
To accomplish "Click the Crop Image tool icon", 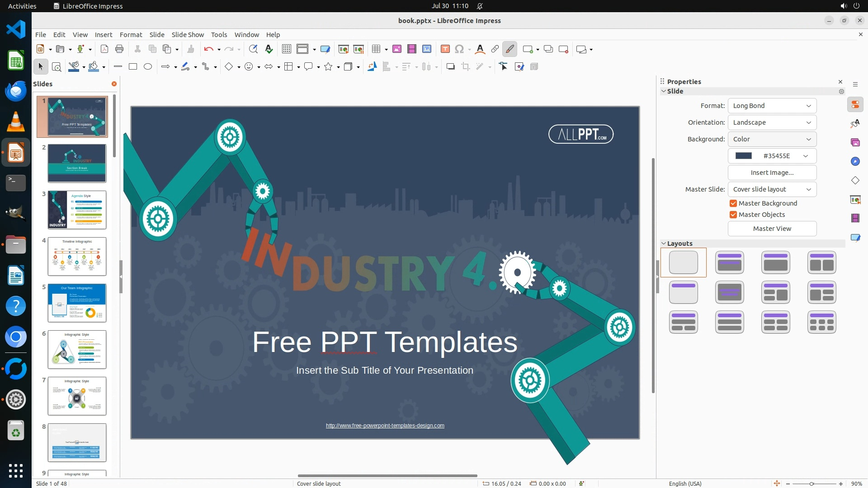I will (x=465, y=67).
